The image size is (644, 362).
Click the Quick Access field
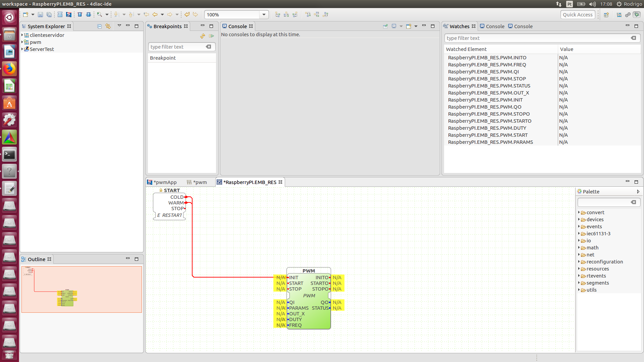tap(578, 15)
